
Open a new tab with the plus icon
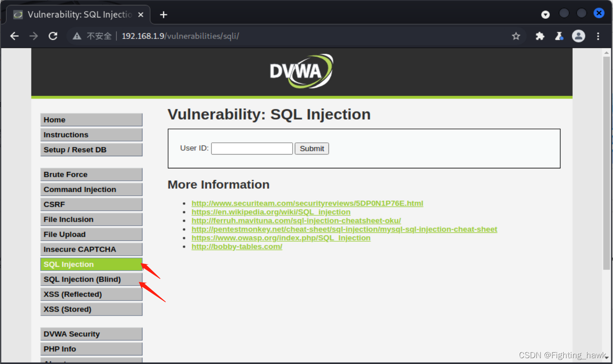164,15
